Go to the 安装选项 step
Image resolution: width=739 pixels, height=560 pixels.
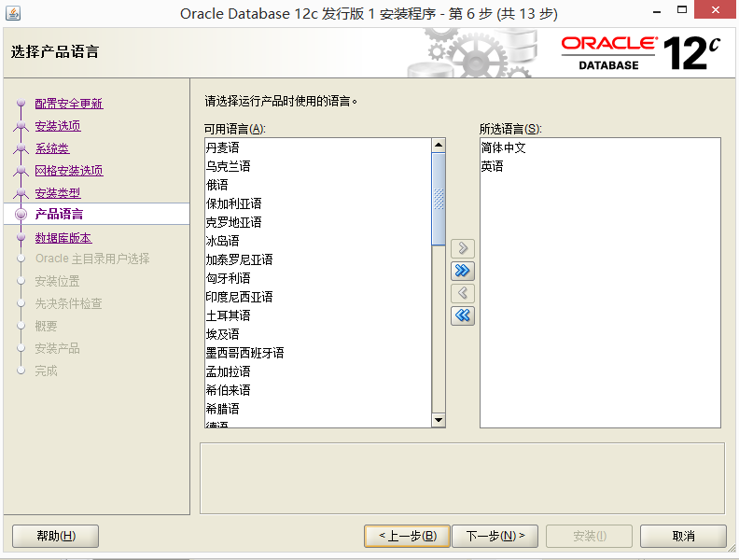[58, 126]
